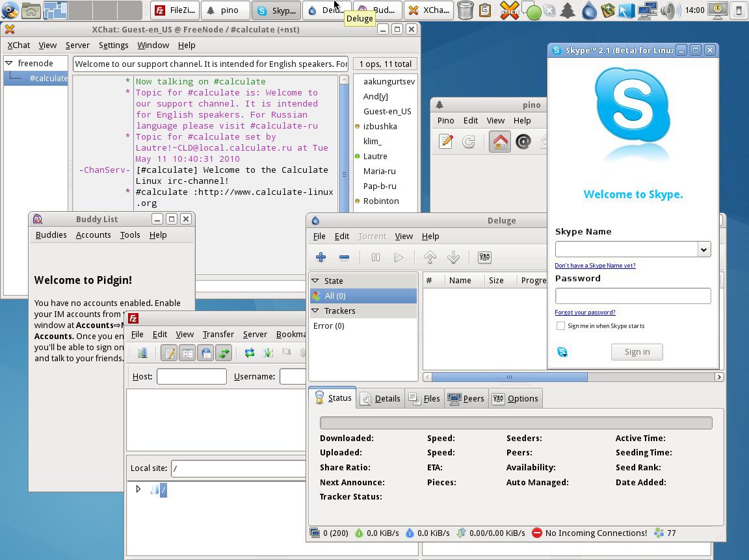Click the Deluge torrent list horizontal scrollbar

[x=509, y=377]
